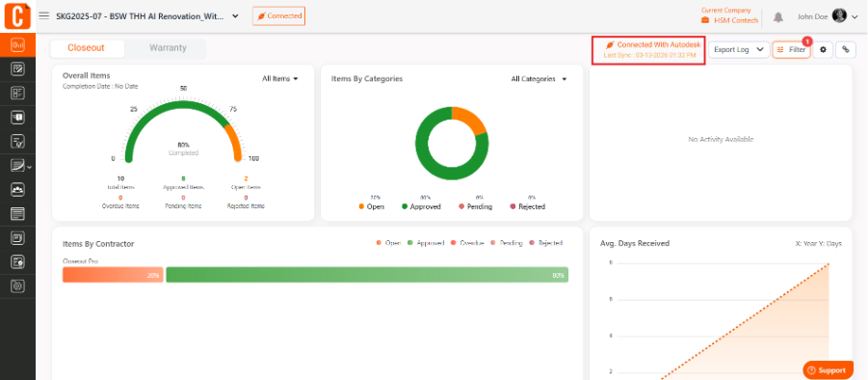Open the settings gear at the sidebar bottom
The width and height of the screenshot is (868, 380).
pyautogui.click(x=17, y=285)
